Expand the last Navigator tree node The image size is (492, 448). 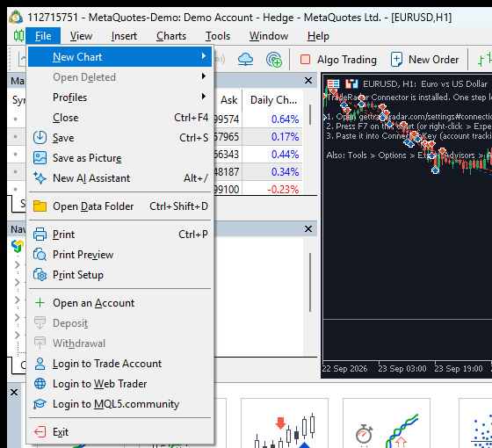pos(18,335)
